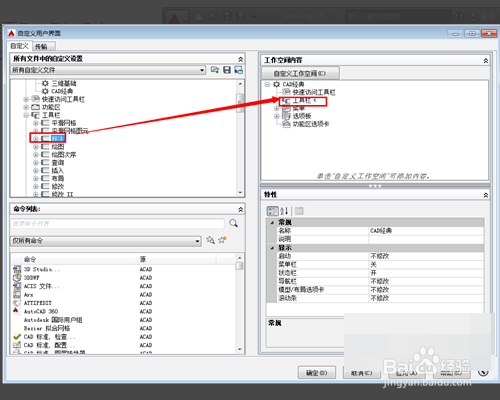
Task: Click green checkmark icon of CAD 标准, 检查
Action: pyautogui.click(x=17, y=337)
